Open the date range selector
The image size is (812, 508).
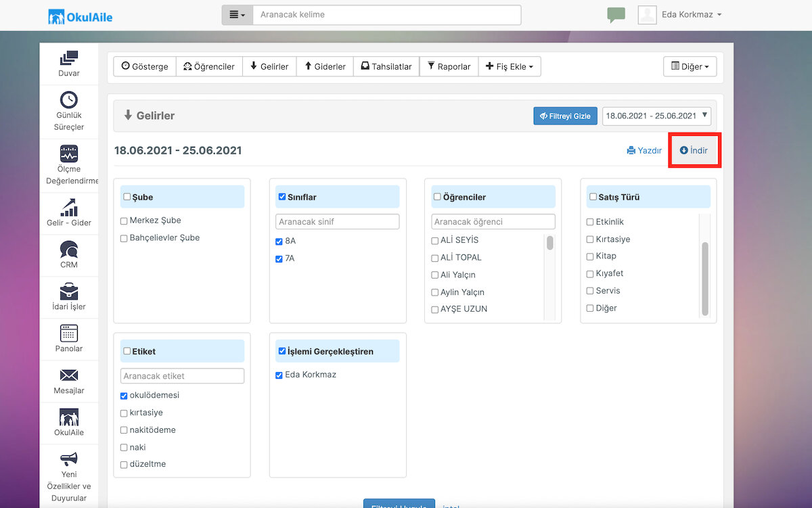(x=656, y=116)
